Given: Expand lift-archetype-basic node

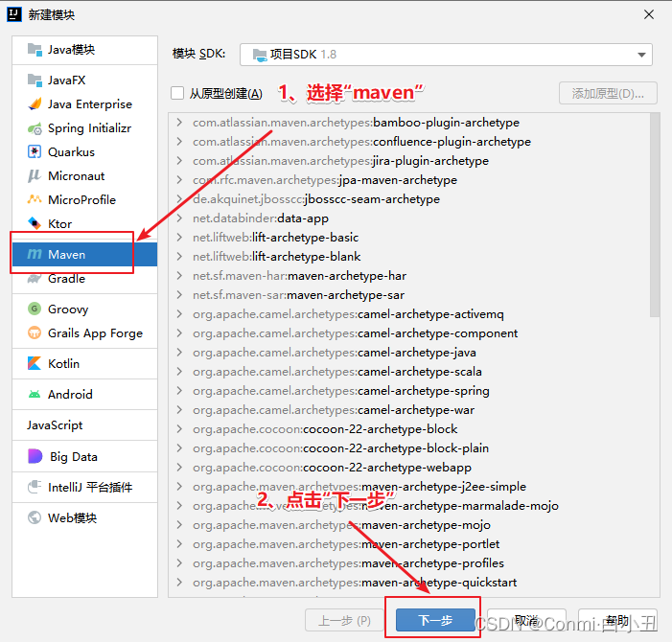Looking at the screenshot, I should [x=179, y=238].
